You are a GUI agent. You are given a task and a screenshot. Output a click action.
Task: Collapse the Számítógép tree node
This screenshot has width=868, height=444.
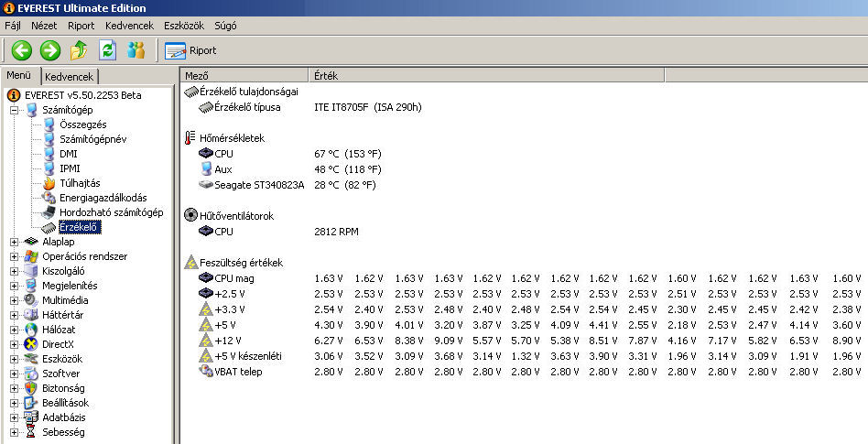pyautogui.click(x=14, y=110)
